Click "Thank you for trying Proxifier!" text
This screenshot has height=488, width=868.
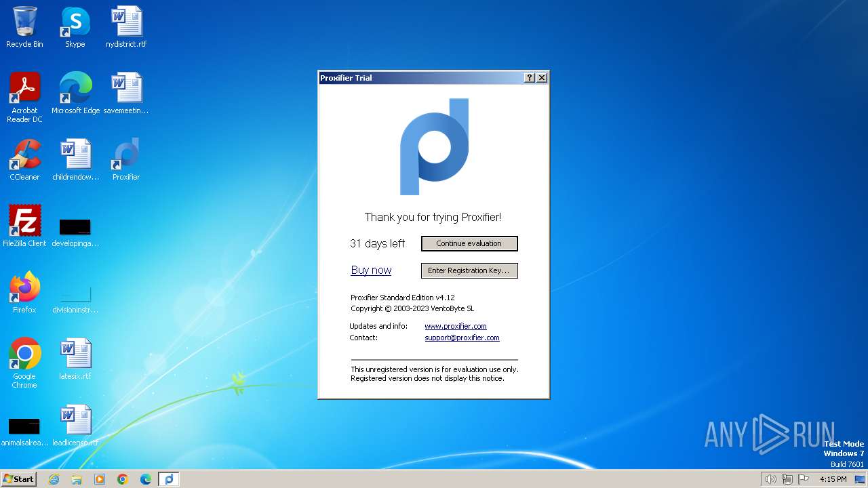433,217
